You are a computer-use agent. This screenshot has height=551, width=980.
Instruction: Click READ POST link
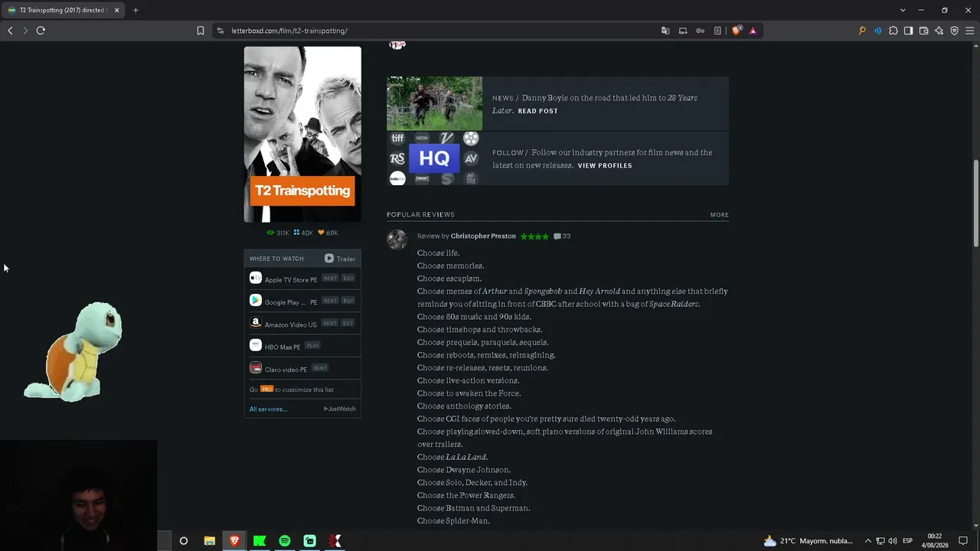(x=537, y=111)
